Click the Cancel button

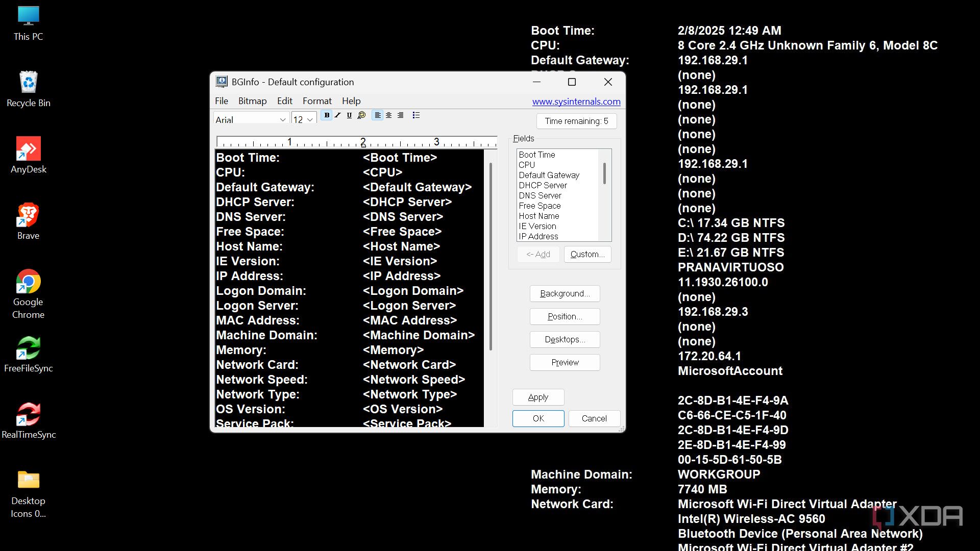(595, 418)
